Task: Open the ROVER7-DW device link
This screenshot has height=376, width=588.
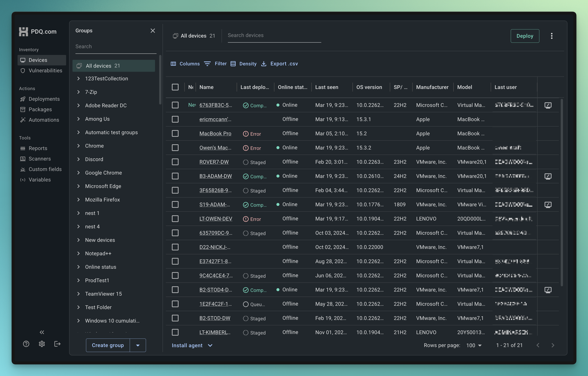Action: [214, 162]
